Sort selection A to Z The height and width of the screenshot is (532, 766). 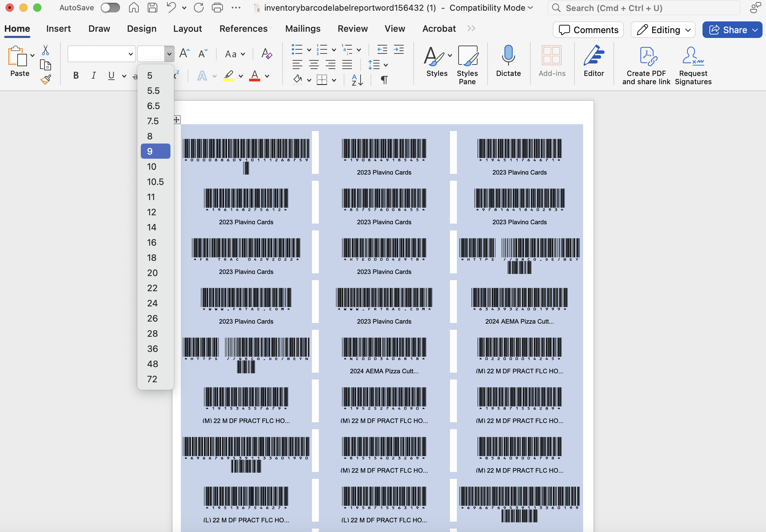click(x=357, y=80)
